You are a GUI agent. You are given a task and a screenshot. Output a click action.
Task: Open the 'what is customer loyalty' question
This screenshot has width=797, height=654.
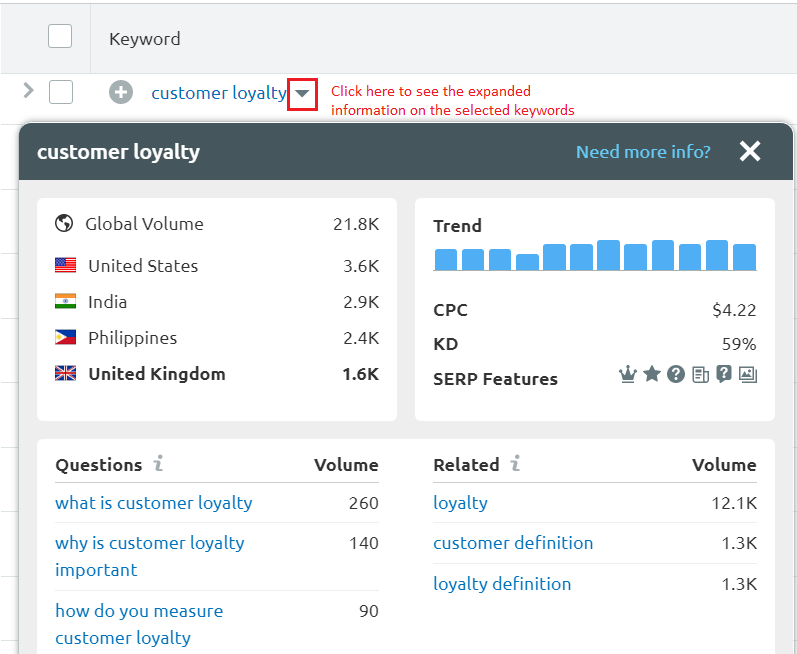[154, 503]
